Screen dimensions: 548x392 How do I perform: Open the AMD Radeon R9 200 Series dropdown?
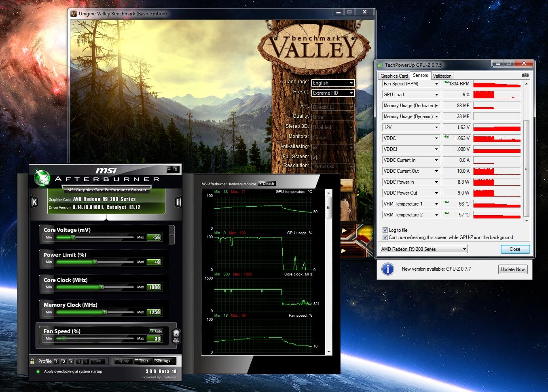[423, 249]
